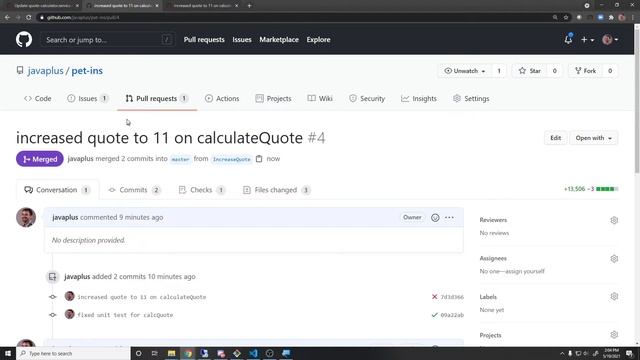Focus the Windows taskbar search box
This screenshot has width=640, height=360.
[73, 353]
